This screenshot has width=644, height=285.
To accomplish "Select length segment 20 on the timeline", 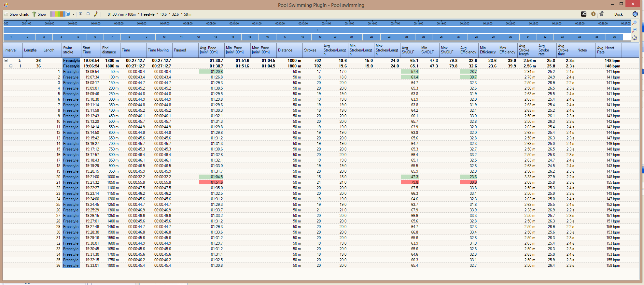I will click(x=335, y=37).
